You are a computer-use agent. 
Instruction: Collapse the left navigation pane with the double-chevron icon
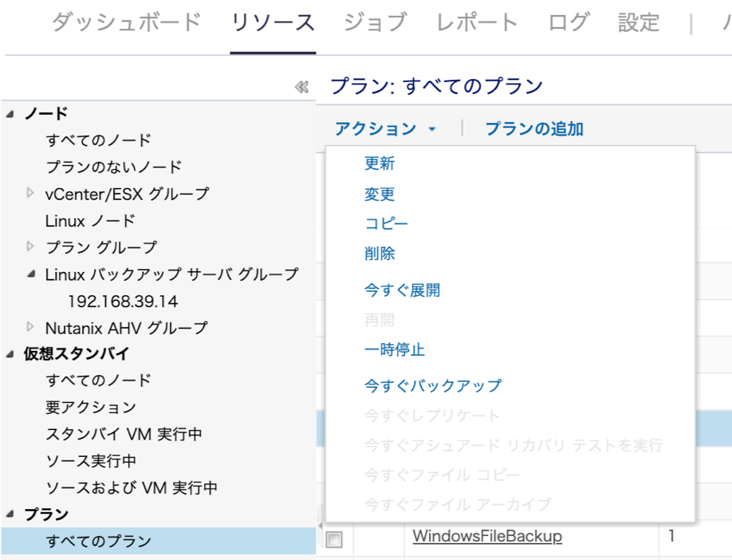click(301, 87)
